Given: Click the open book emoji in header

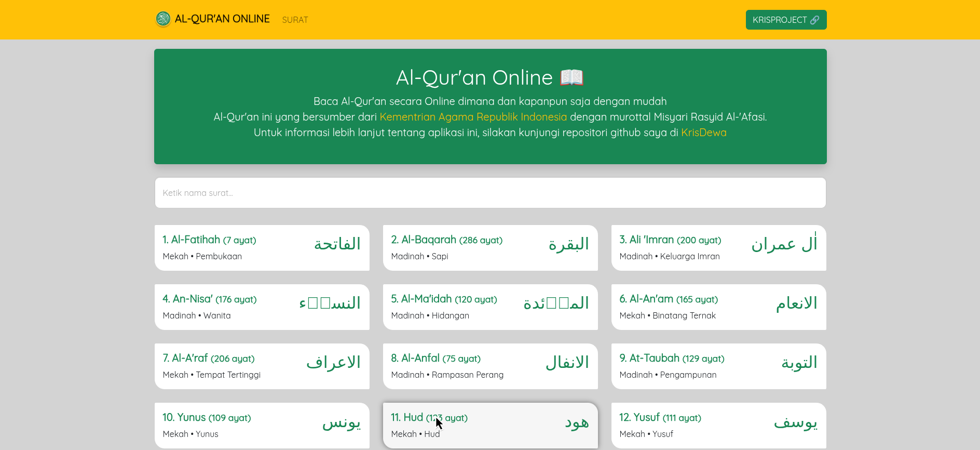Looking at the screenshot, I should [x=571, y=77].
